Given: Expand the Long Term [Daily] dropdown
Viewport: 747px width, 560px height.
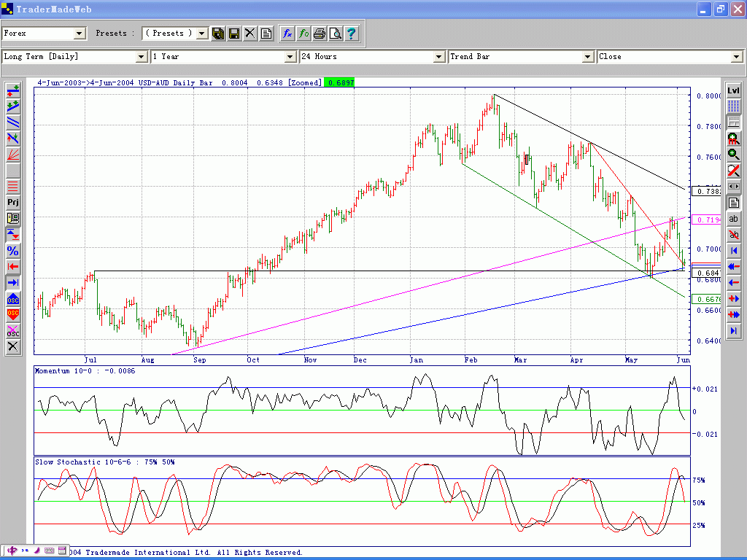Looking at the screenshot, I should tap(142, 57).
